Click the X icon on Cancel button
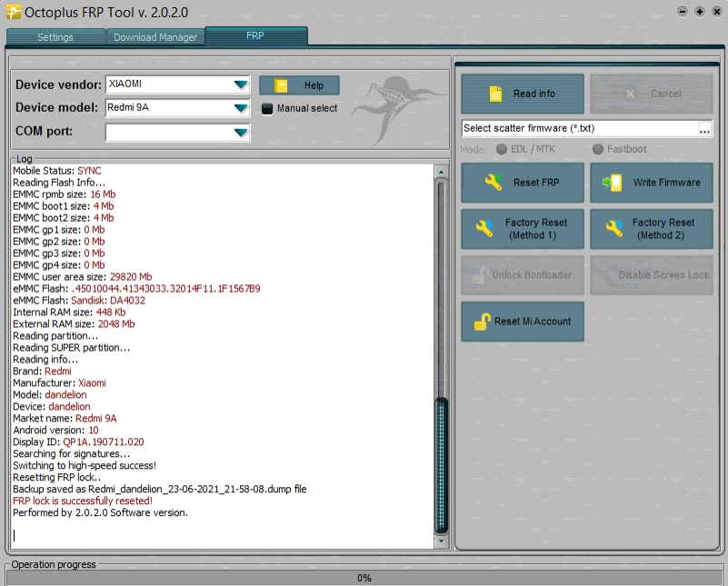728x586 pixels. click(630, 94)
